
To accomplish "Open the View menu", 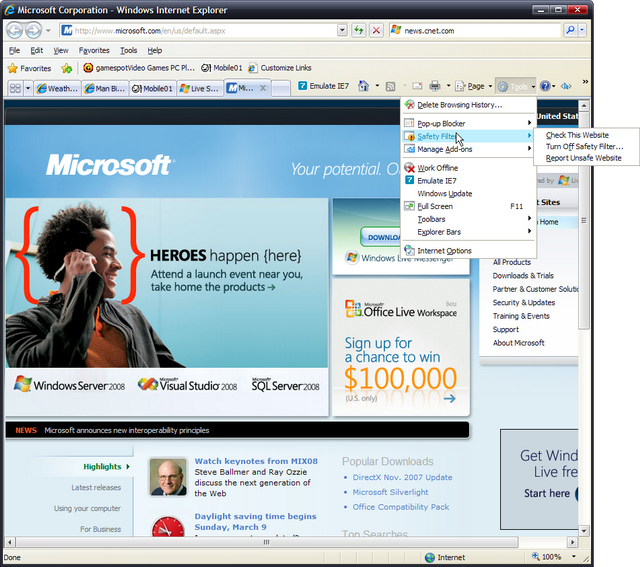I will pos(60,50).
